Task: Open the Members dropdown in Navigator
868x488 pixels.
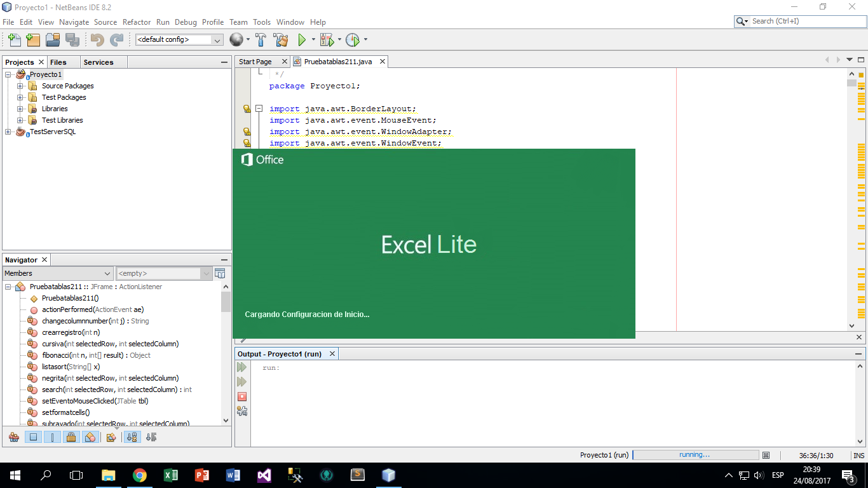Action: coord(58,273)
